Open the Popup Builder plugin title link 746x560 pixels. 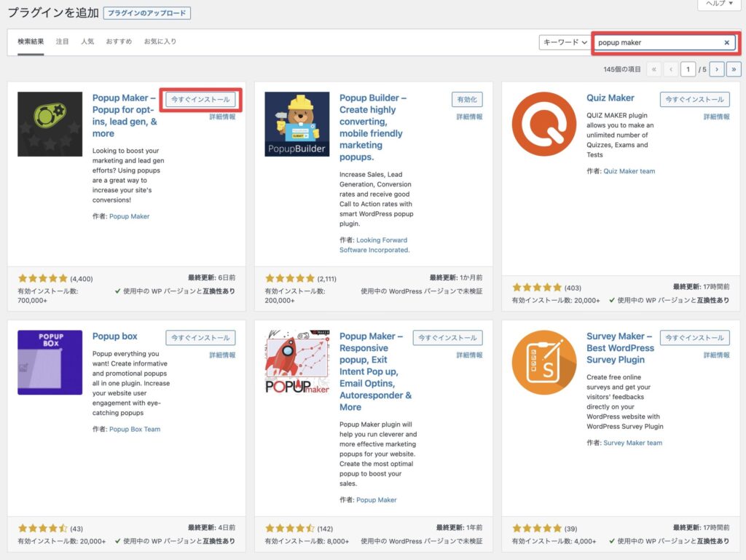click(373, 127)
